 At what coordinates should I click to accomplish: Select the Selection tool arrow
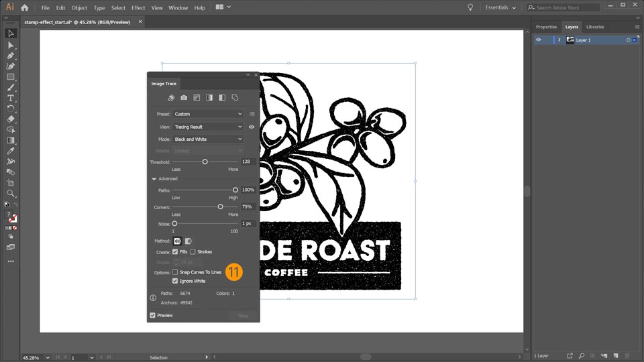pos(11,34)
